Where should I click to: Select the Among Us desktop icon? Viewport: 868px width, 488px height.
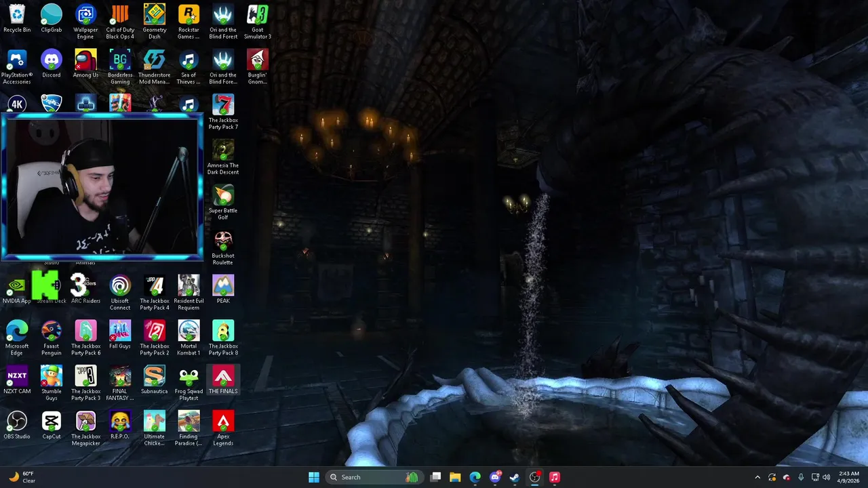(x=85, y=64)
